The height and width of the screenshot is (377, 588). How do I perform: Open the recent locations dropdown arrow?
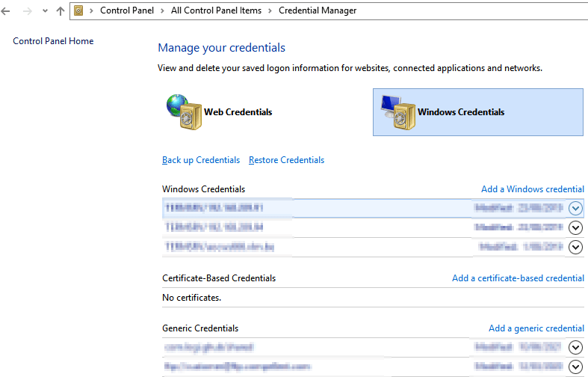click(45, 11)
